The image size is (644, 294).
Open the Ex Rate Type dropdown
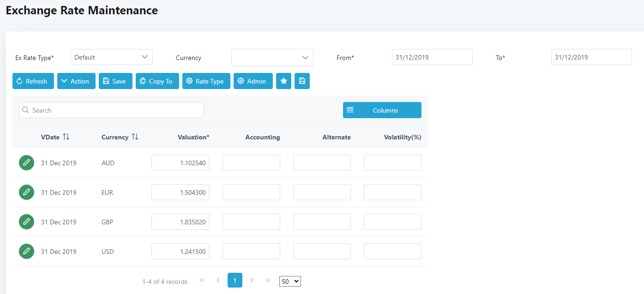point(111,57)
